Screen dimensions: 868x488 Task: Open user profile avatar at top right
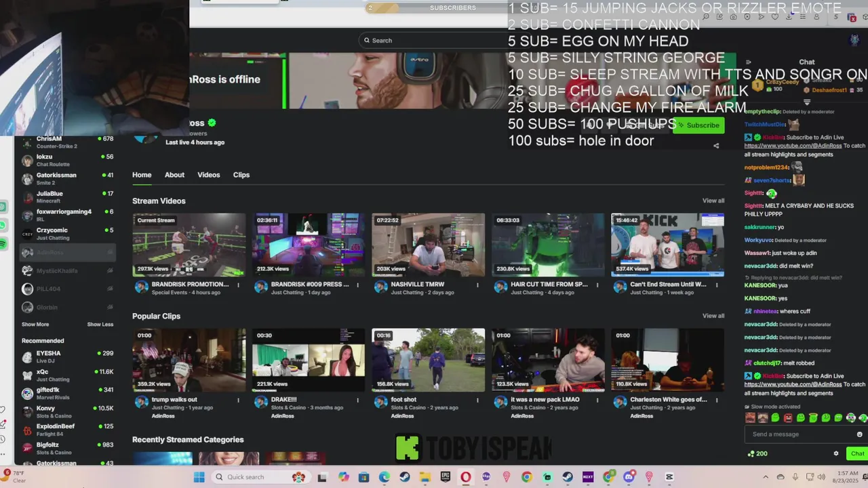click(855, 40)
